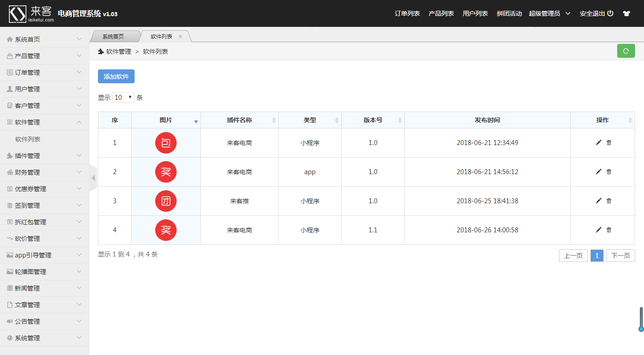Screen dimensions: 644x355
Task: Delete row 2 (app type) trash icon
Action: point(609,171)
